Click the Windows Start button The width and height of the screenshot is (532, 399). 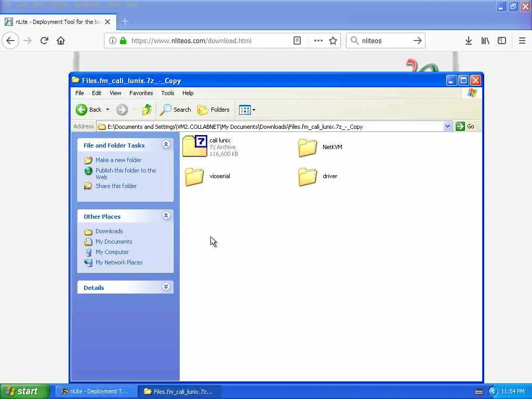point(24,392)
